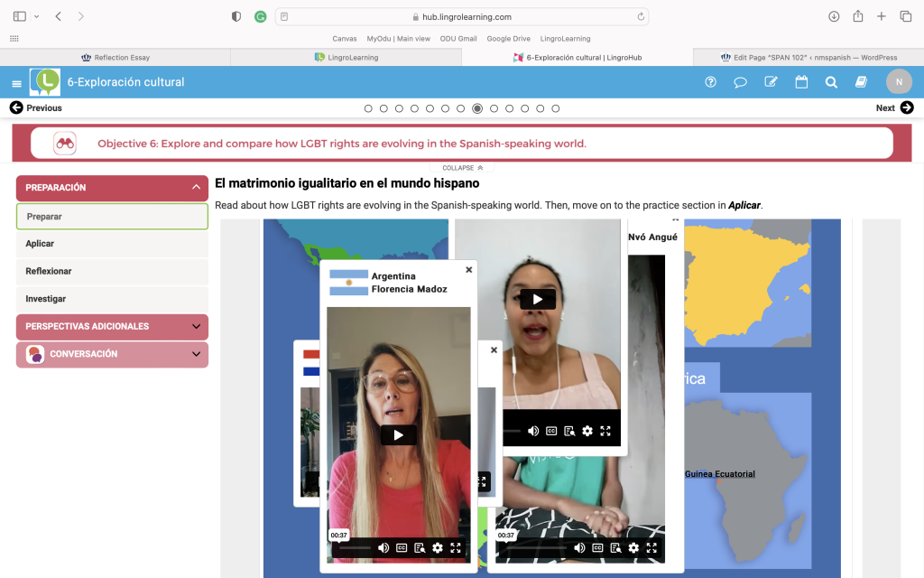Open the hamburger menu in blue header
The width and height of the screenshot is (924, 578).
[x=16, y=84]
